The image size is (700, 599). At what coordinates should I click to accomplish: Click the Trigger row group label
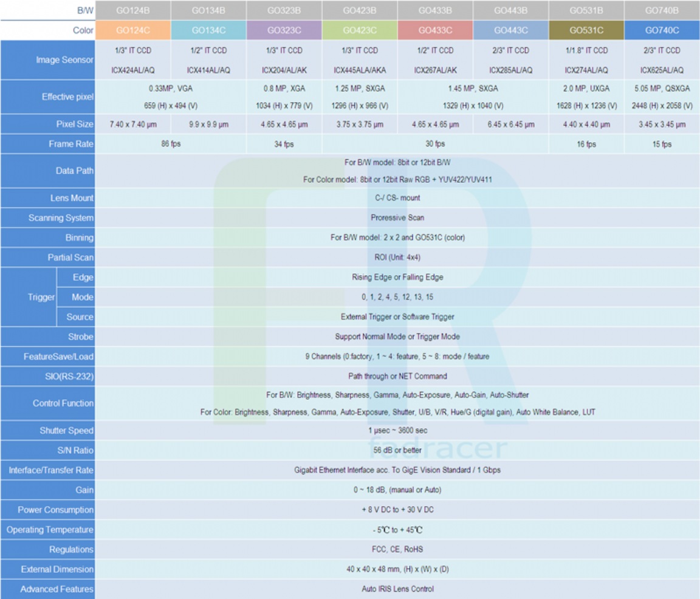(x=43, y=298)
